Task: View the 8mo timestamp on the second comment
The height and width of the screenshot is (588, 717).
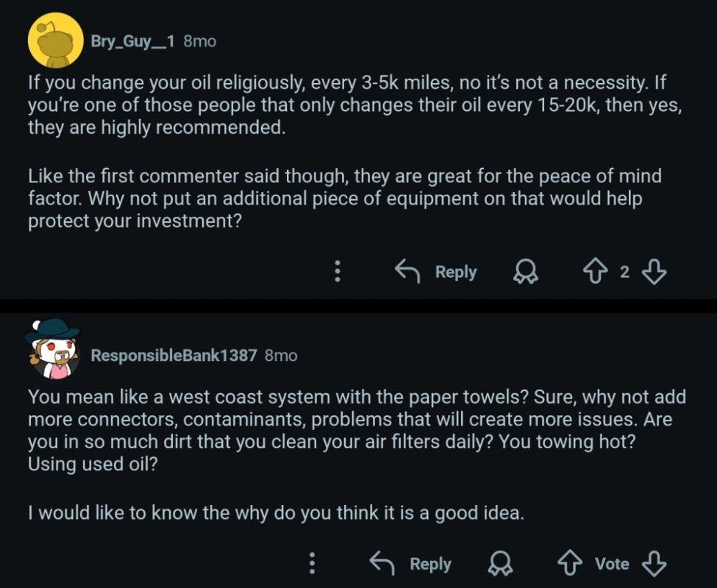Action: point(282,355)
